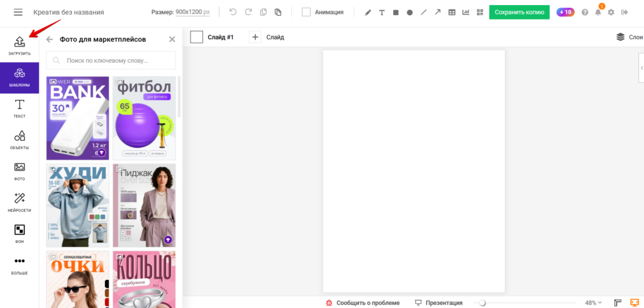This screenshot has height=308, width=644.
Task: Insert a chart from the toolbar
Action: tap(466, 13)
